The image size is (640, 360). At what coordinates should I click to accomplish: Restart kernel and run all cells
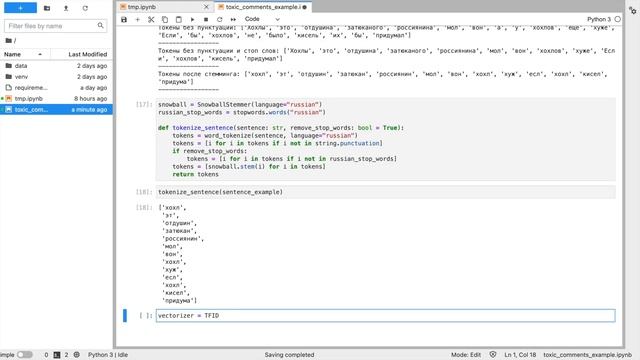pyautogui.click(x=233, y=19)
